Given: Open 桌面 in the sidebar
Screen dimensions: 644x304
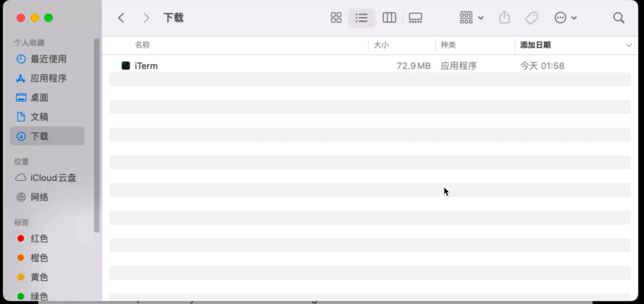Looking at the screenshot, I should point(39,97).
